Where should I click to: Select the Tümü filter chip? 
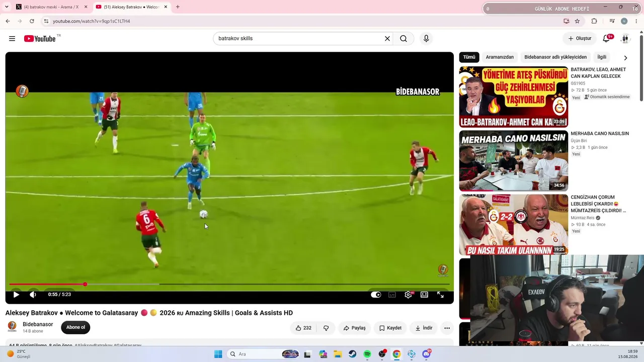pyautogui.click(x=469, y=57)
